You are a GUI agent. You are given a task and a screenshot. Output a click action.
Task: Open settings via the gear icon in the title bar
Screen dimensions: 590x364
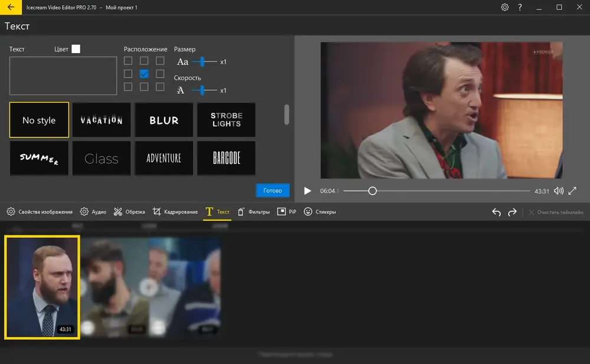point(504,7)
